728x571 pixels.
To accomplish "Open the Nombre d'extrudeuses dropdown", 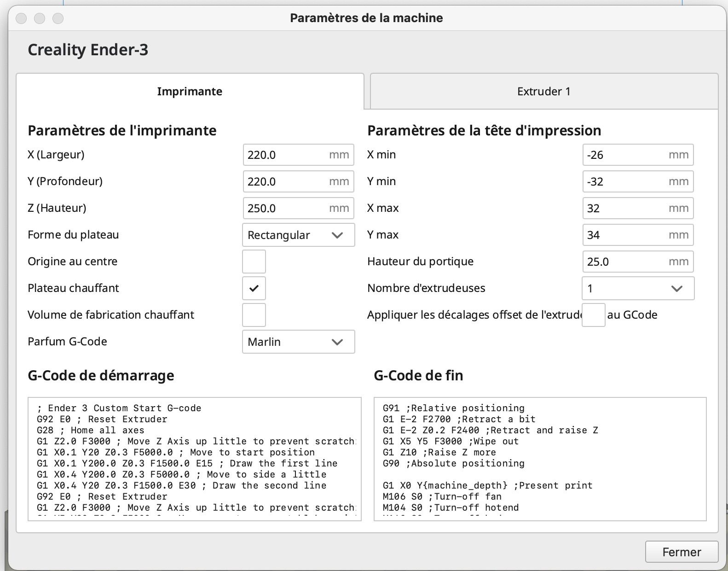I will tap(638, 288).
